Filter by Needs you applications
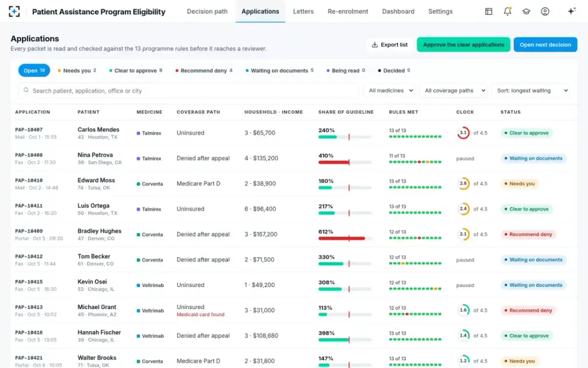The image size is (588, 368). click(77, 71)
